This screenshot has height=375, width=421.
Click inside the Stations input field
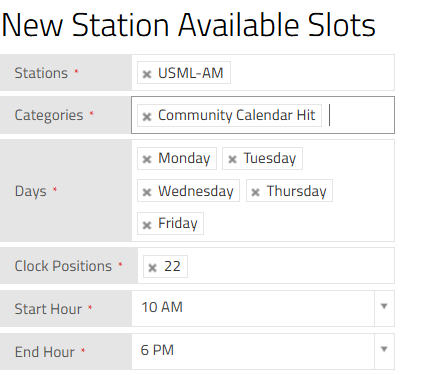[312, 73]
